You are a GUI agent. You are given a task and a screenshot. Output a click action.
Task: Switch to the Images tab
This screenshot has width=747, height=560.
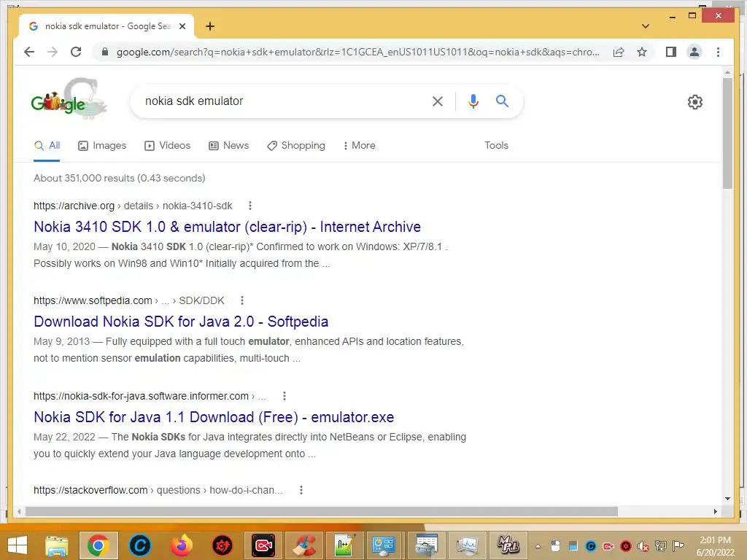102,146
